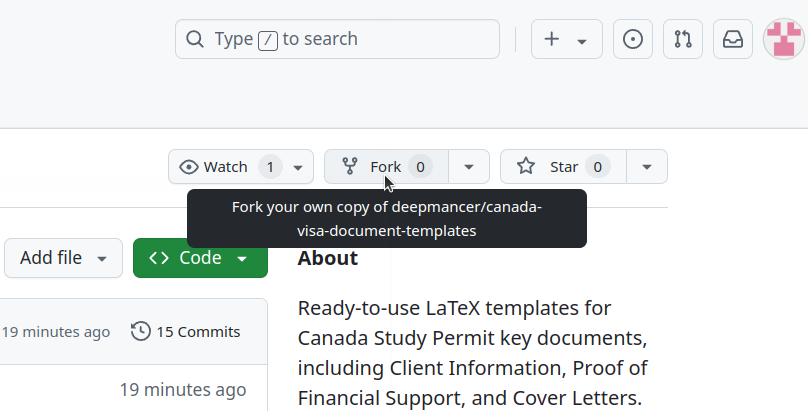The image size is (808, 411).
Task: View the 15 Commits history
Action: [186, 332]
